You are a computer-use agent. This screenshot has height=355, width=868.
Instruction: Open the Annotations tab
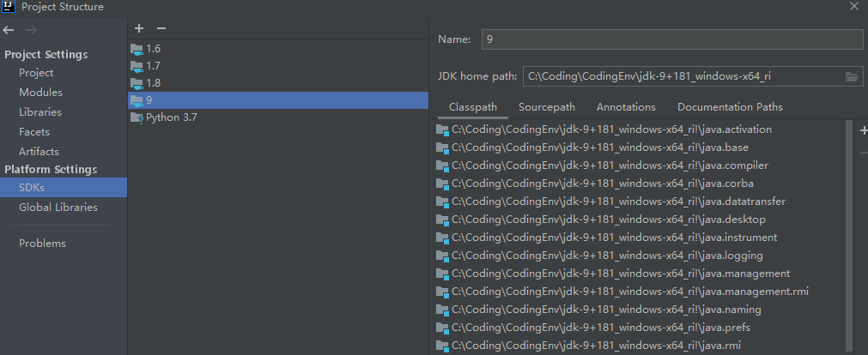tap(626, 107)
